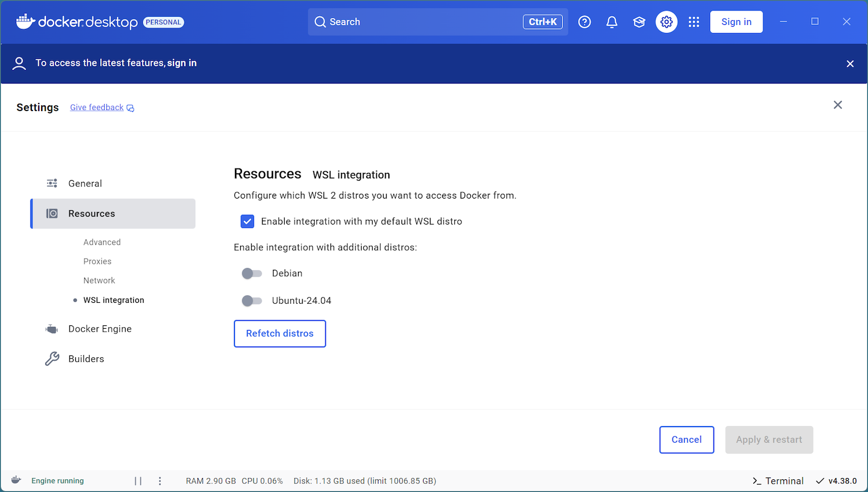Click the sign in link in banner
The height and width of the screenshot is (492, 868).
click(x=182, y=63)
